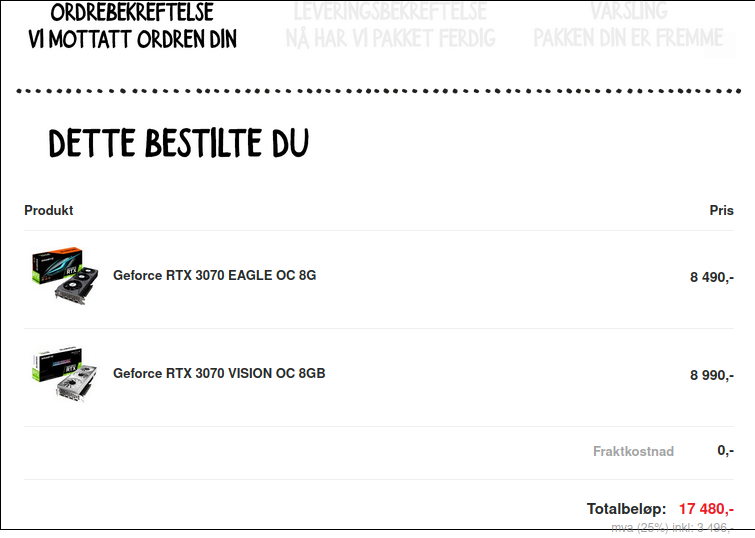Click the shipping cost value 0,-
This screenshot has width=755, height=538.
(725, 450)
